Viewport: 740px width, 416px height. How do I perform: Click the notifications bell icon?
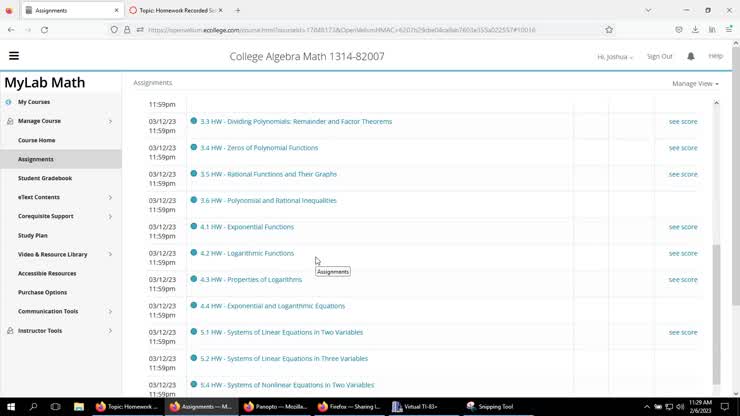tap(691, 56)
